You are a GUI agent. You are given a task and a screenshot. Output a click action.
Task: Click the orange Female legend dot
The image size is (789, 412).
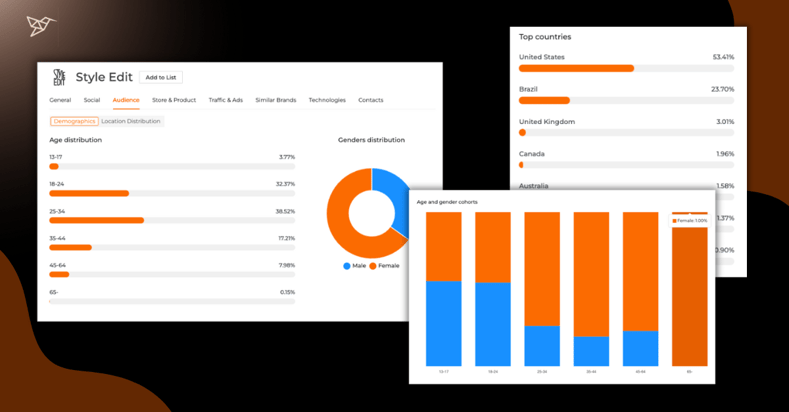pos(373,266)
